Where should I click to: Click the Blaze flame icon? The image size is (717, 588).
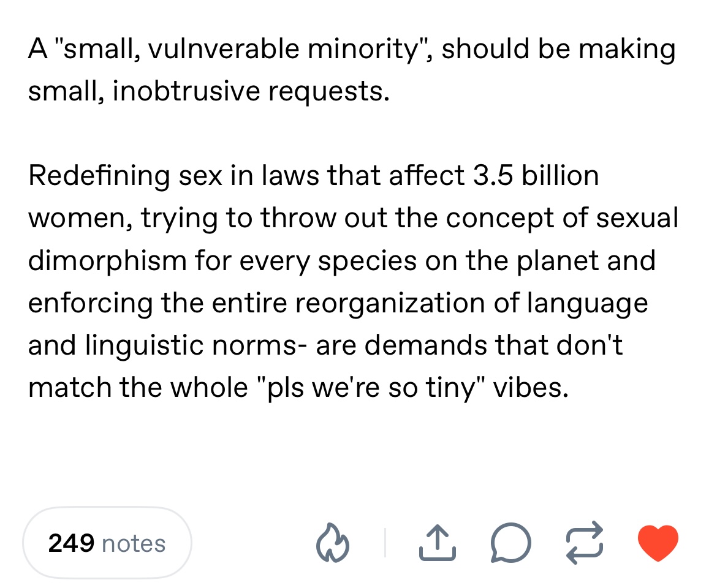(x=332, y=543)
